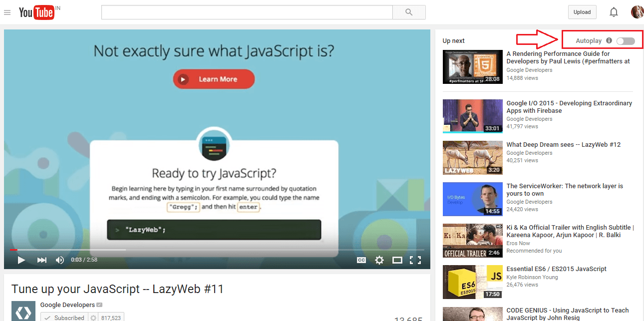Viewport: 644px width, 321px height.
Task: Open the notifications bell
Action: pos(614,12)
